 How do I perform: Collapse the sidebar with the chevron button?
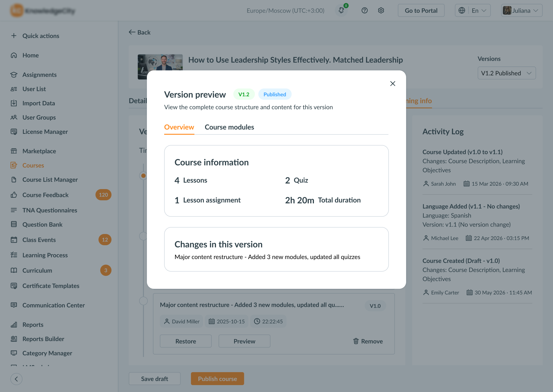(x=16, y=379)
